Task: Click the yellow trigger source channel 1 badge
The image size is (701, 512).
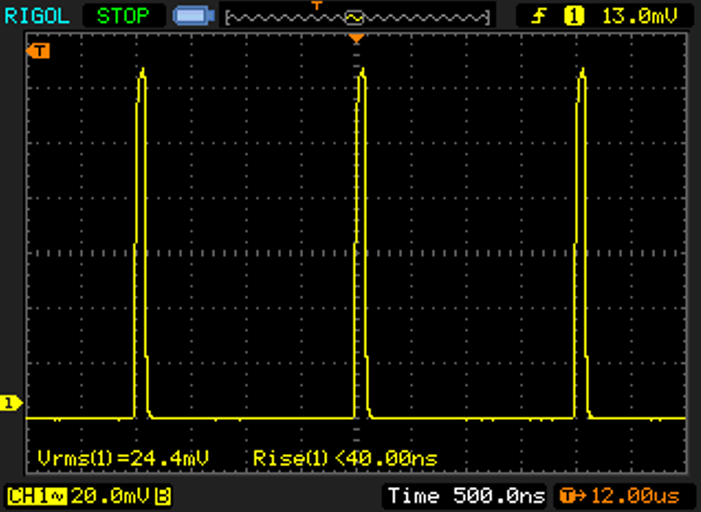Action: pos(574,16)
